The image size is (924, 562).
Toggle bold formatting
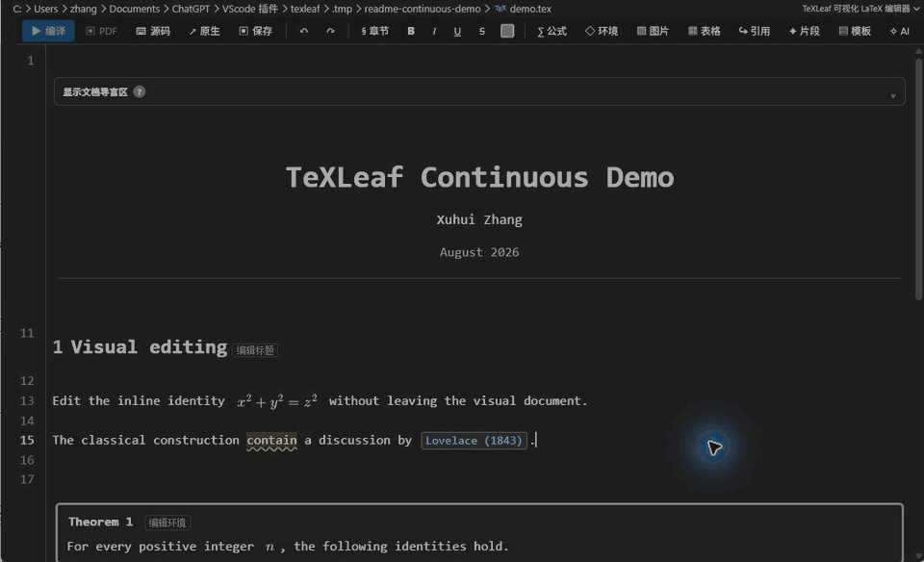(411, 31)
